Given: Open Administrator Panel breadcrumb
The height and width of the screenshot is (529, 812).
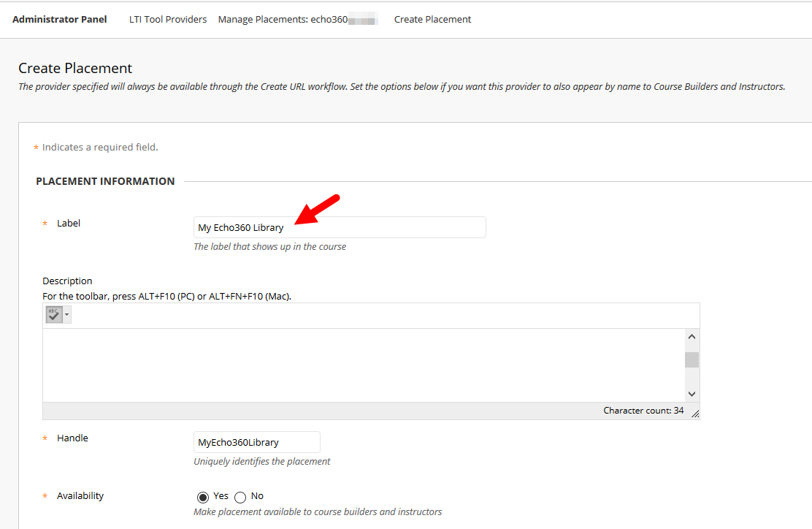Looking at the screenshot, I should 60,19.
